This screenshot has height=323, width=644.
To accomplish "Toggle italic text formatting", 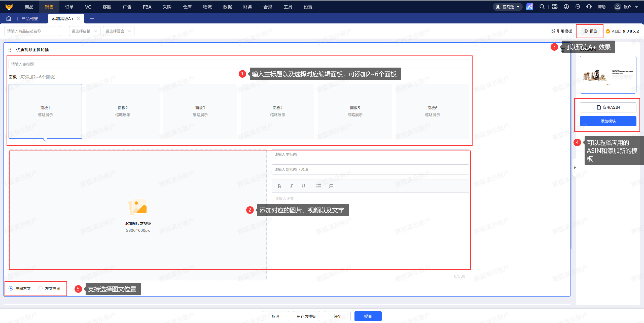I will tap(291, 186).
